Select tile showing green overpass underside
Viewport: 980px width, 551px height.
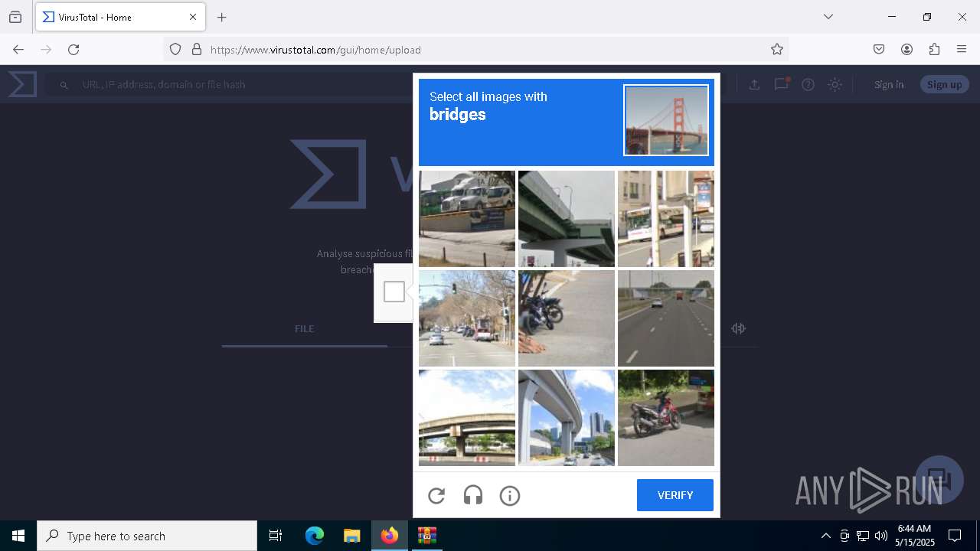coord(567,219)
